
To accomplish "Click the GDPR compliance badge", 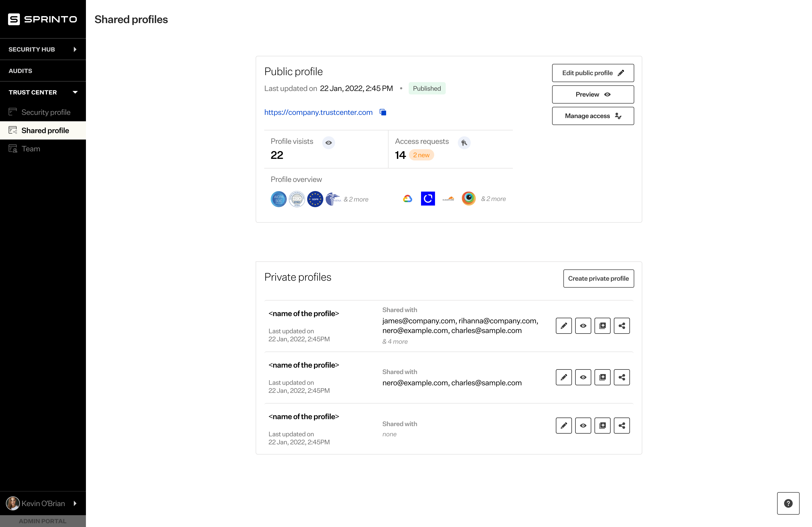I will click(315, 199).
